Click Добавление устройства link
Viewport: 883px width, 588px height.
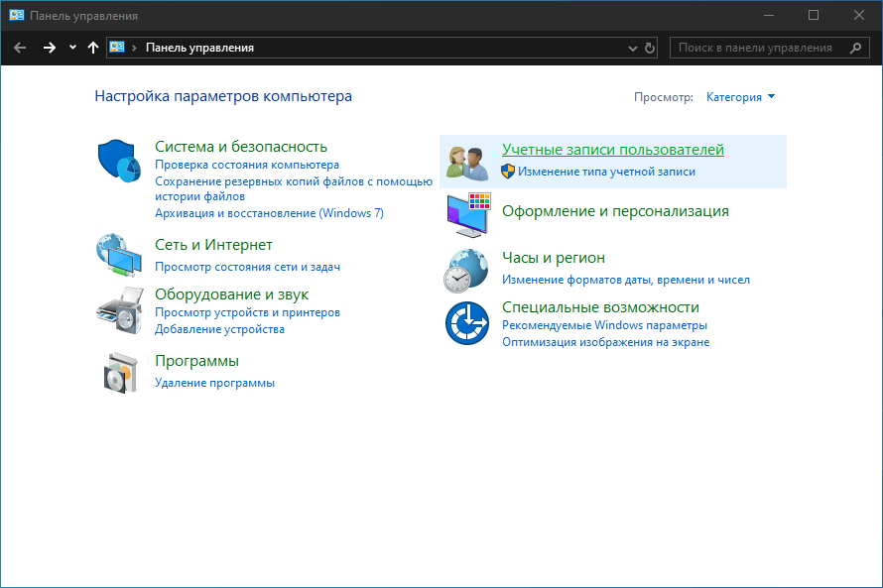coord(219,329)
